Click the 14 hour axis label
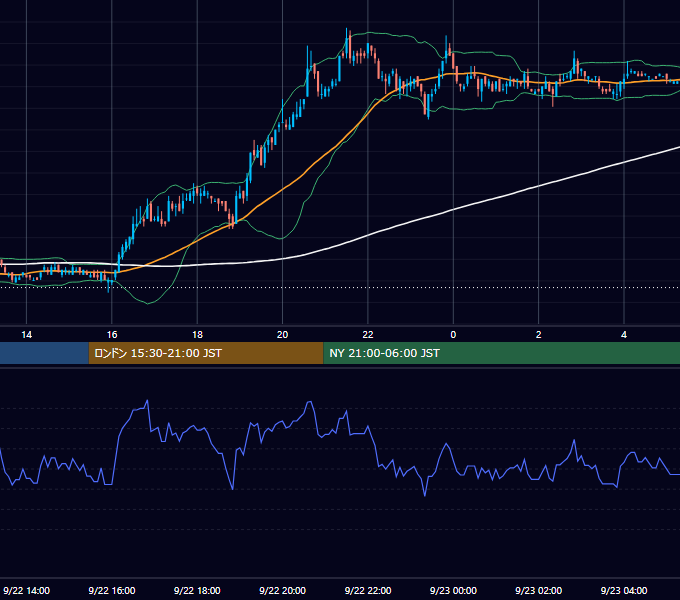680x600 pixels. point(26,335)
